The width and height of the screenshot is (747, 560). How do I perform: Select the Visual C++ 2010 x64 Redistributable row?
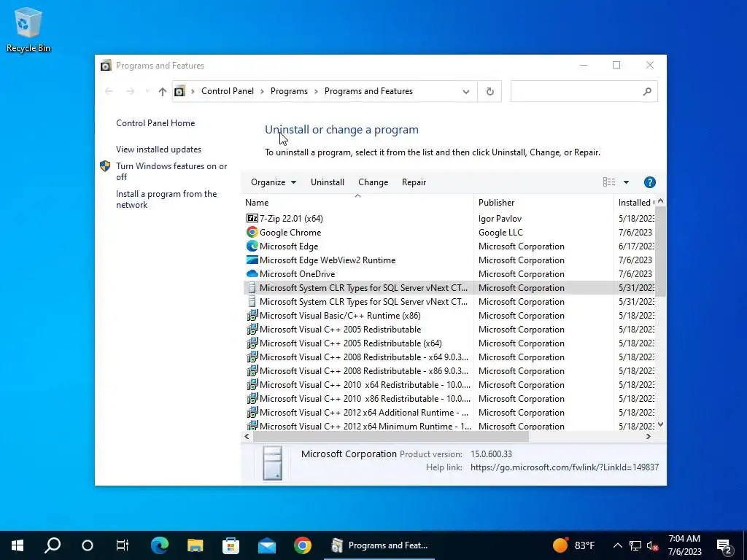[450, 384]
